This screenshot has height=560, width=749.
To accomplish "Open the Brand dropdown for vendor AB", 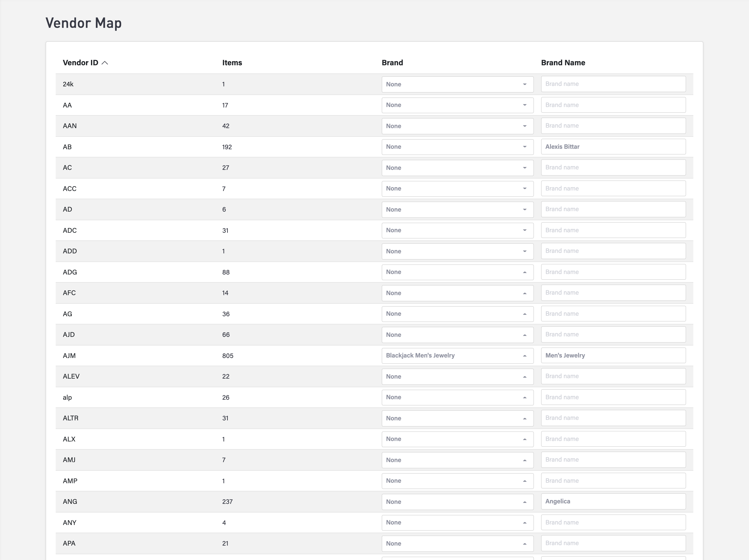I will click(457, 147).
